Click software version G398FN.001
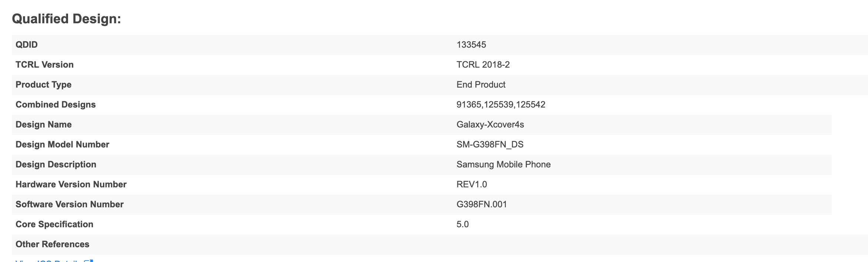 [x=481, y=204]
